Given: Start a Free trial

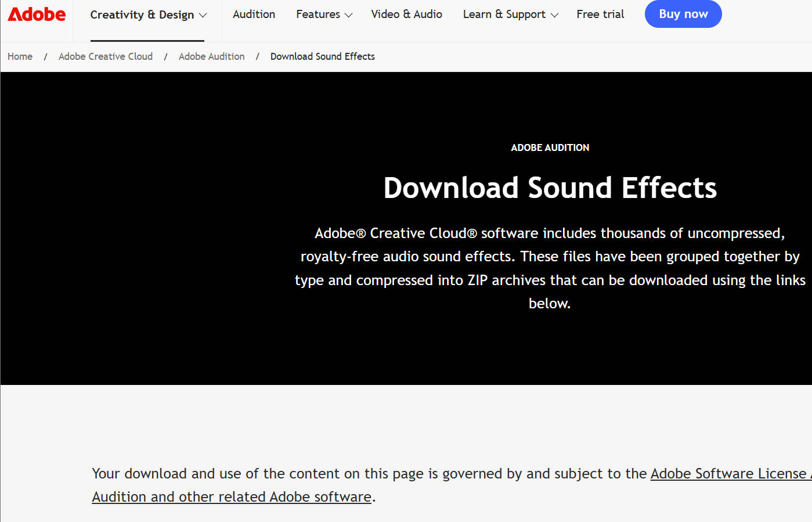Looking at the screenshot, I should click(x=600, y=14).
